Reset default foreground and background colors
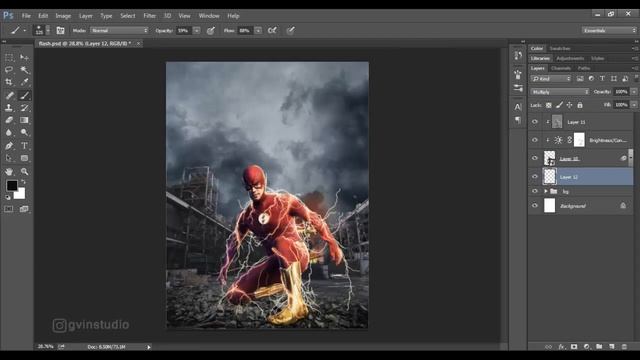The width and height of the screenshot is (640, 360). pyautogui.click(x=8, y=197)
